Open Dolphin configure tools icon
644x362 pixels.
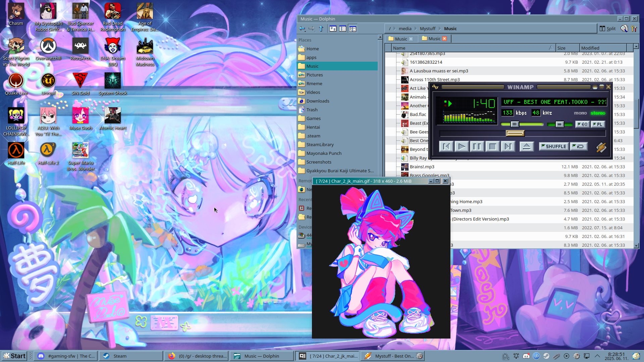(x=634, y=29)
